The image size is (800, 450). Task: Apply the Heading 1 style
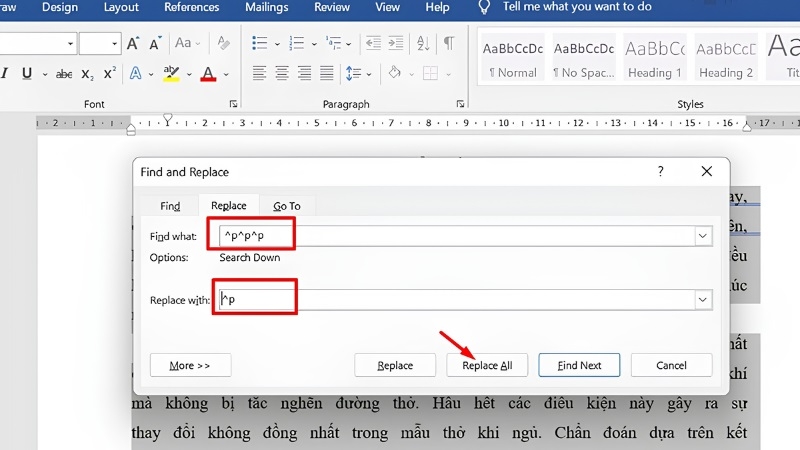pos(655,58)
